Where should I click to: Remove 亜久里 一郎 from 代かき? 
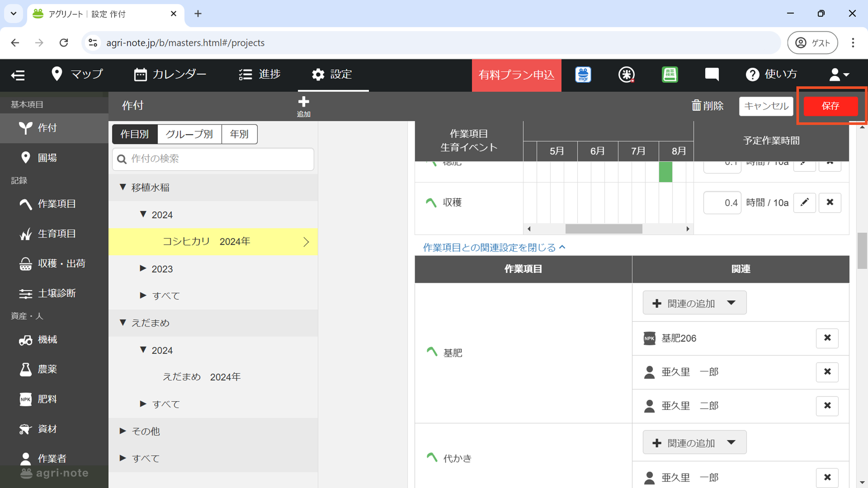827,478
